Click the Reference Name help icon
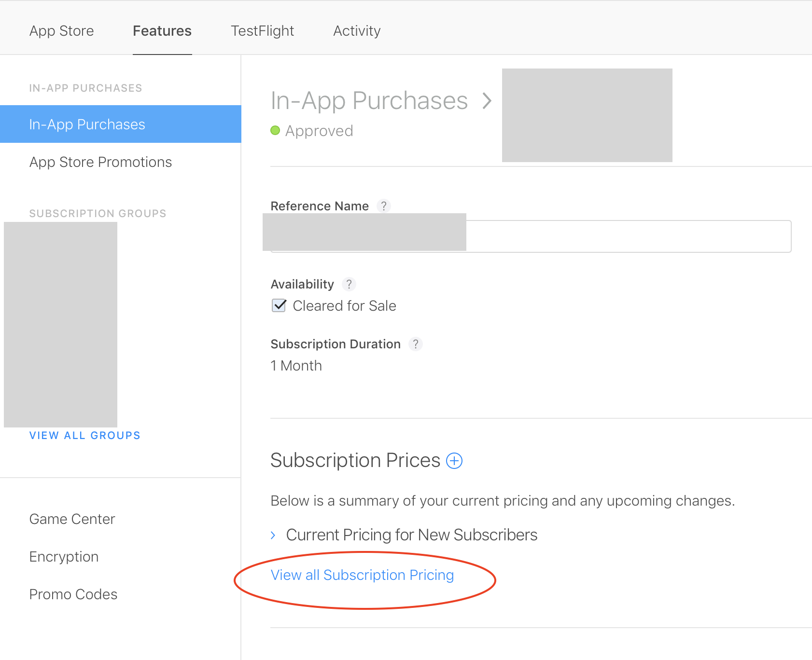 (x=384, y=206)
